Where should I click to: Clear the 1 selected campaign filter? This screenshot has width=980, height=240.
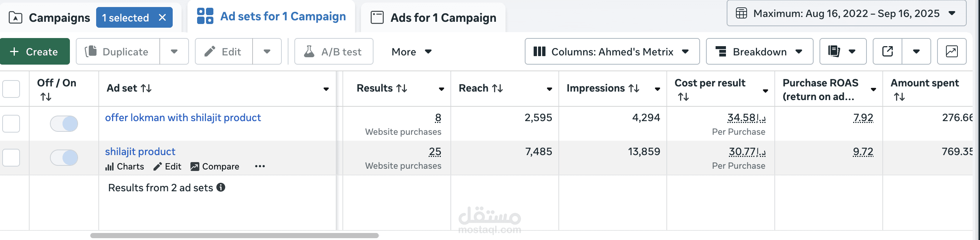tap(162, 17)
